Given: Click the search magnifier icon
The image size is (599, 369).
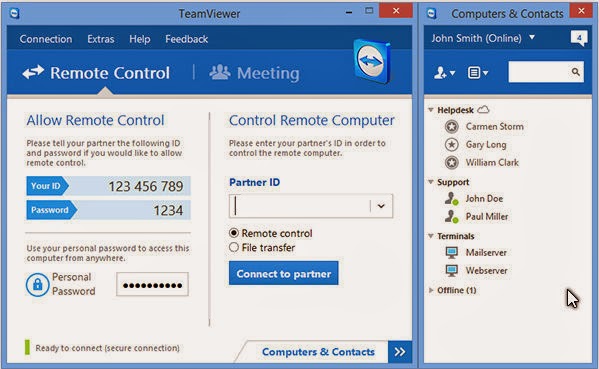Looking at the screenshot, I should click(576, 71).
